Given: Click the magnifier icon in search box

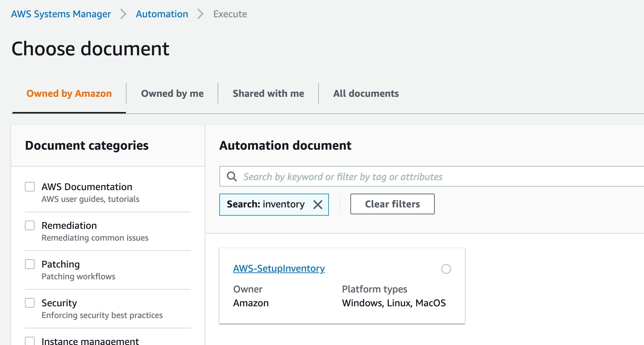Looking at the screenshot, I should [x=232, y=177].
